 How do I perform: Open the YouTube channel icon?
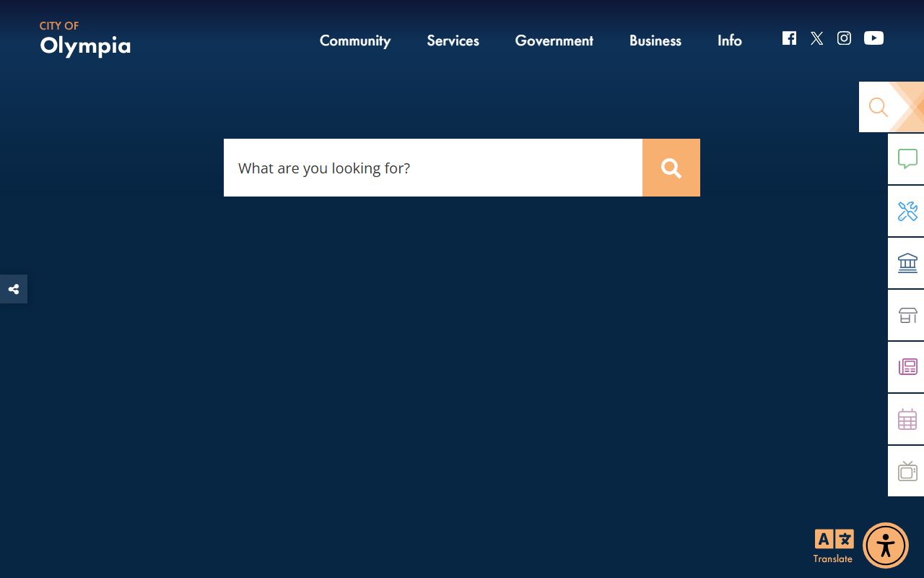point(873,38)
